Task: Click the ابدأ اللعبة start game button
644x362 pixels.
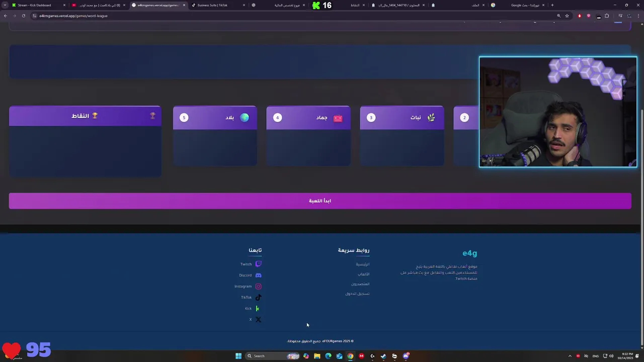Action: [320, 201]
